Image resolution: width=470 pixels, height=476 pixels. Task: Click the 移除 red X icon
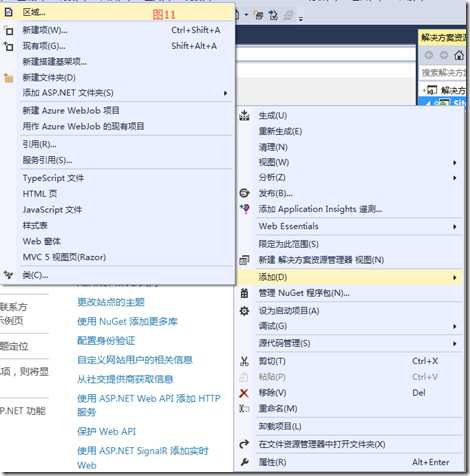[244, 393]
